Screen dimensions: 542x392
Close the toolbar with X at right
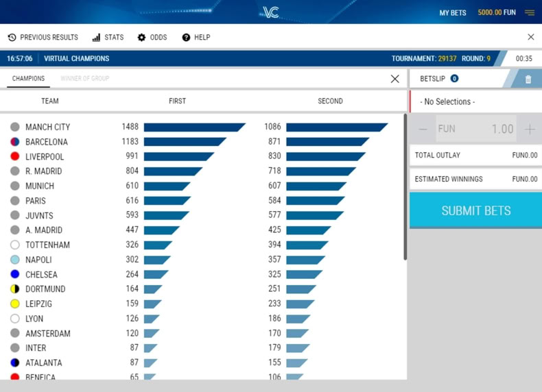(531, 37)
